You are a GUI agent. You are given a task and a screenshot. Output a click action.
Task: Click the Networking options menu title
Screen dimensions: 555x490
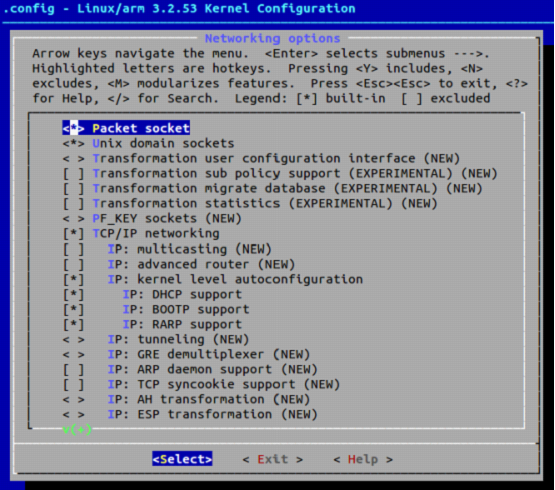(273, 38)
